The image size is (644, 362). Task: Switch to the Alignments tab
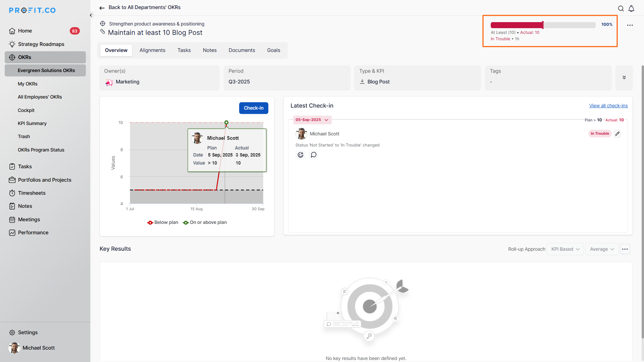coord(152,50)
